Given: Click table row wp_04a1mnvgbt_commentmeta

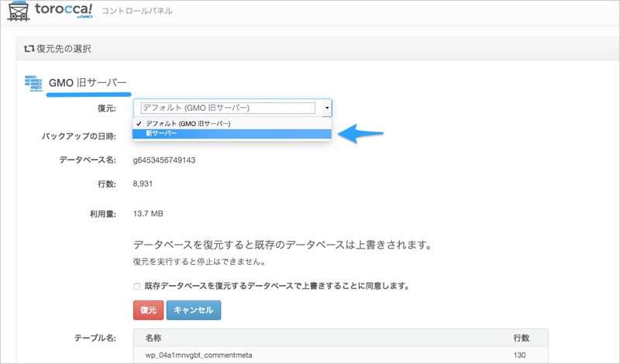Looking at the screenshot, I should 341,355.
